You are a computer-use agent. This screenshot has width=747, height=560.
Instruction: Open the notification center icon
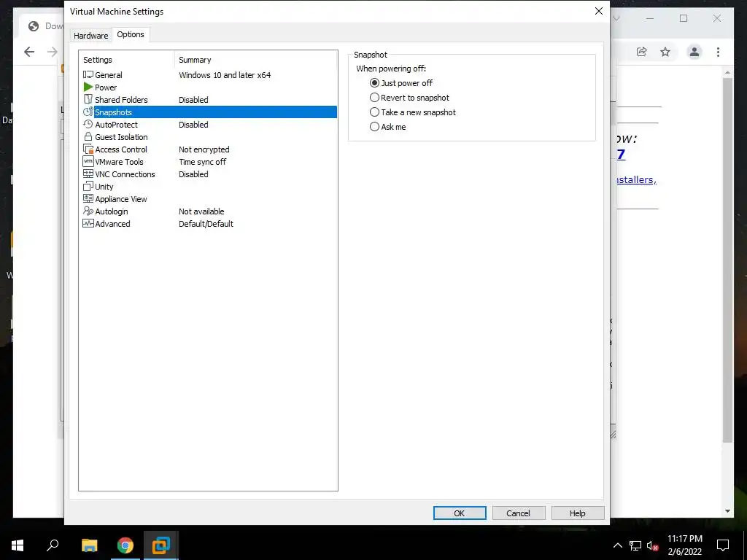pos(723,545)
